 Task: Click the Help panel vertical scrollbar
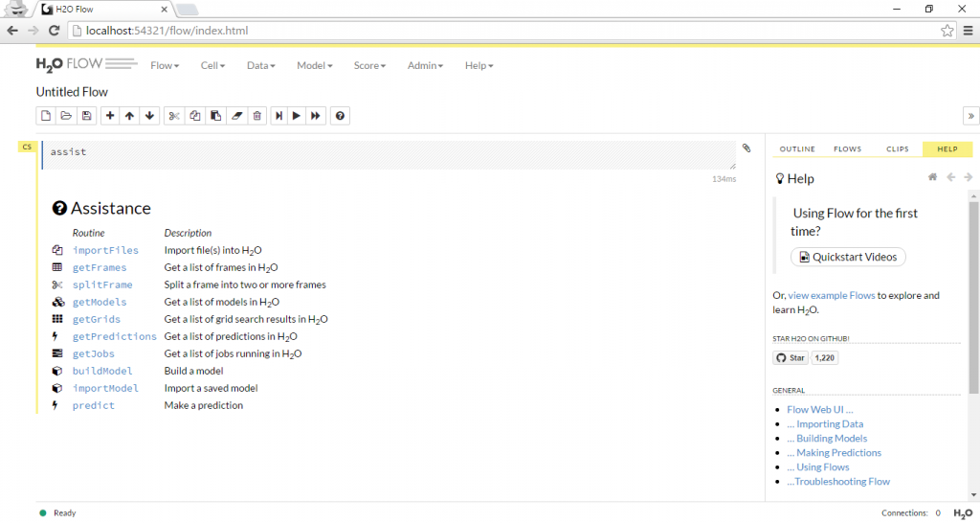[x=973, y=298]
